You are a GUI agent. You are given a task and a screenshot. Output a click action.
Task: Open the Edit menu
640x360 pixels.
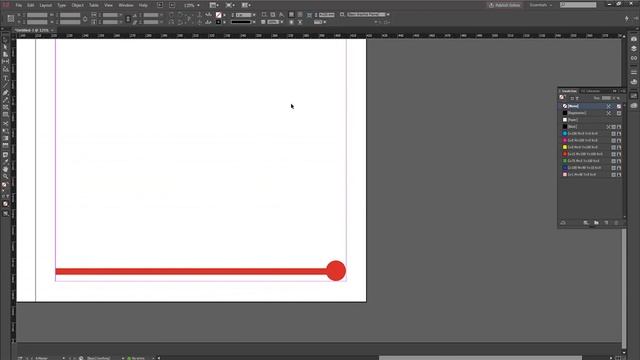31,5
